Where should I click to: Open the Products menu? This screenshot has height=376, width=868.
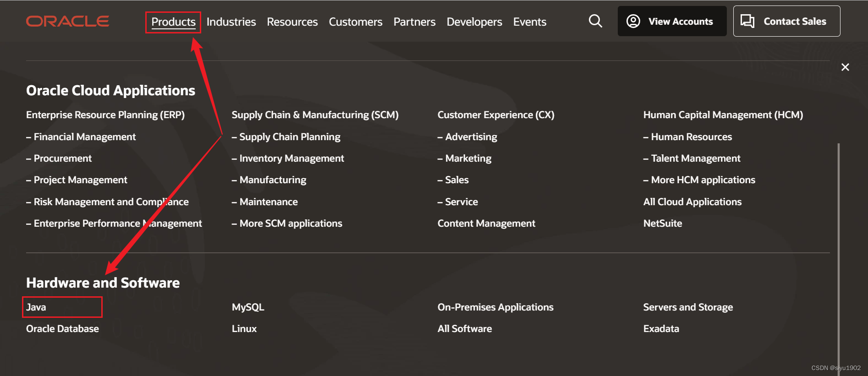(173, 22)
